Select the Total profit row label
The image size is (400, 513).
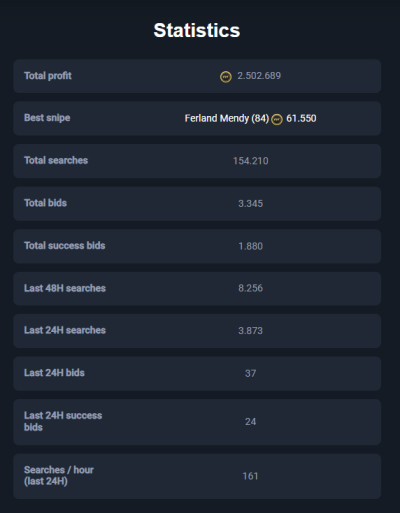point(48,76)
